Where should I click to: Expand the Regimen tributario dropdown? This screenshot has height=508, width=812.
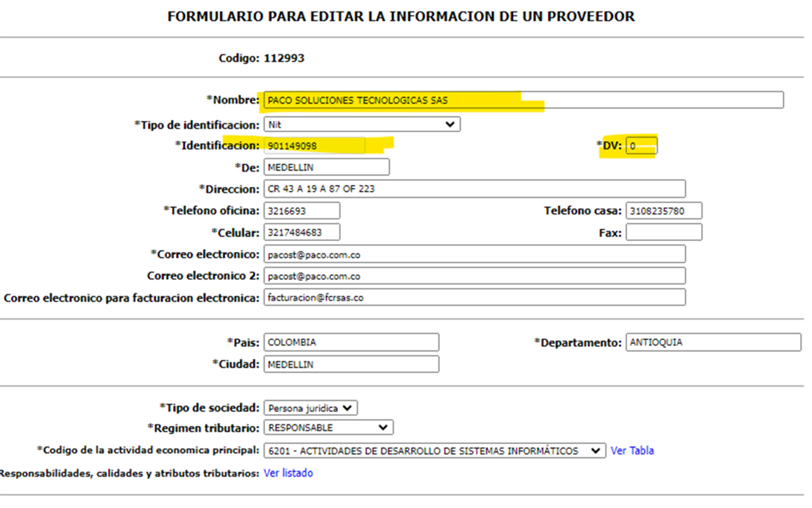328,427
